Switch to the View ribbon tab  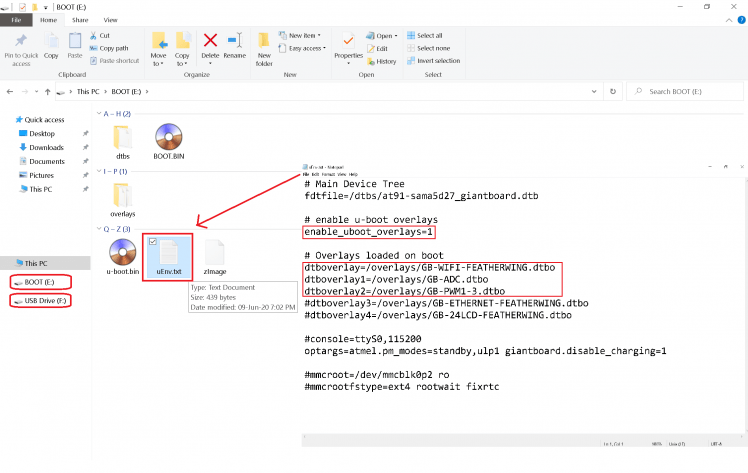pos(110,20)
